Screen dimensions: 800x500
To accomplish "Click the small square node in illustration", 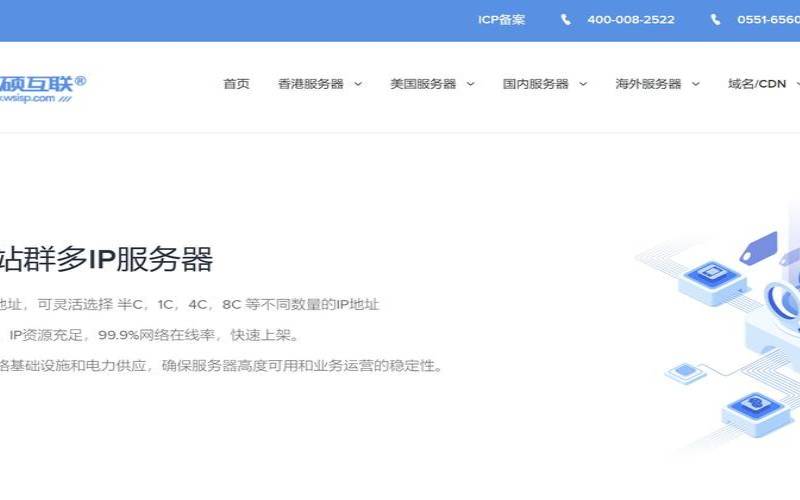I will [685, 372].
